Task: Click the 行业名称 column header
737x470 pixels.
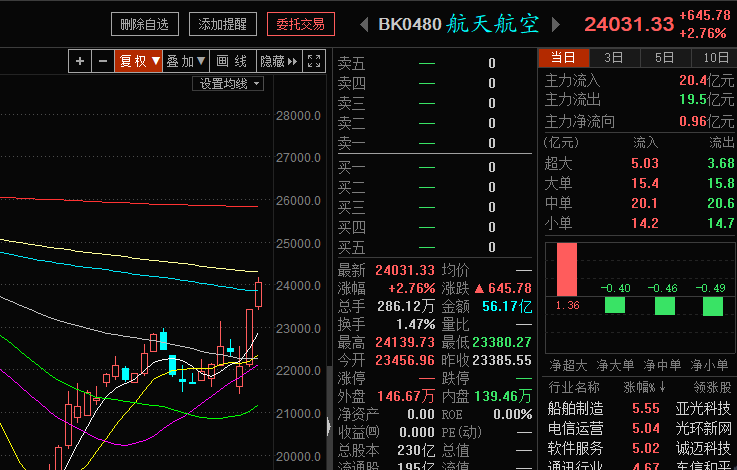Action: [x=574, y=387]
